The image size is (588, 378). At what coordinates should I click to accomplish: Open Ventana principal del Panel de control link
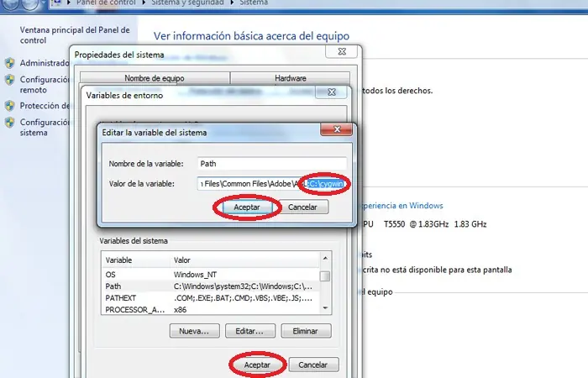75,35
